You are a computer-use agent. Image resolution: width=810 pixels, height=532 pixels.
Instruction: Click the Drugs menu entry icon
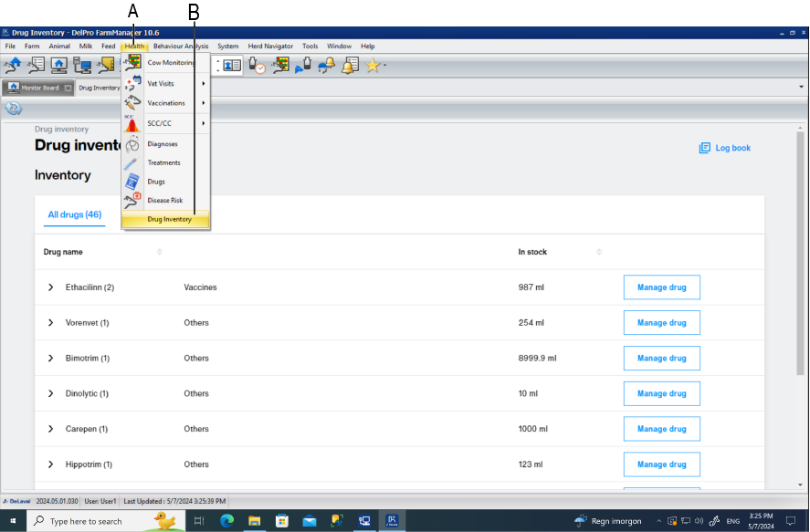point(133,182)
